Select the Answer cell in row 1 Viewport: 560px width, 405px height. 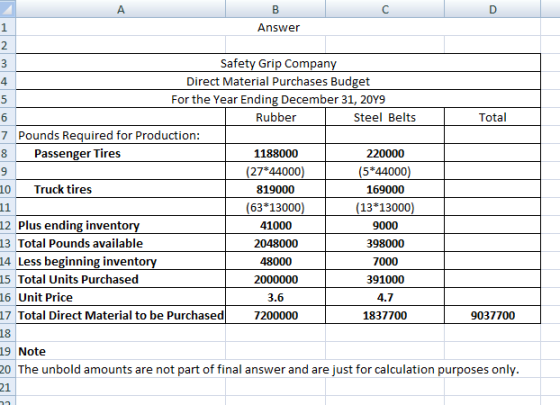pyautogui.click(x=278, y=27)
